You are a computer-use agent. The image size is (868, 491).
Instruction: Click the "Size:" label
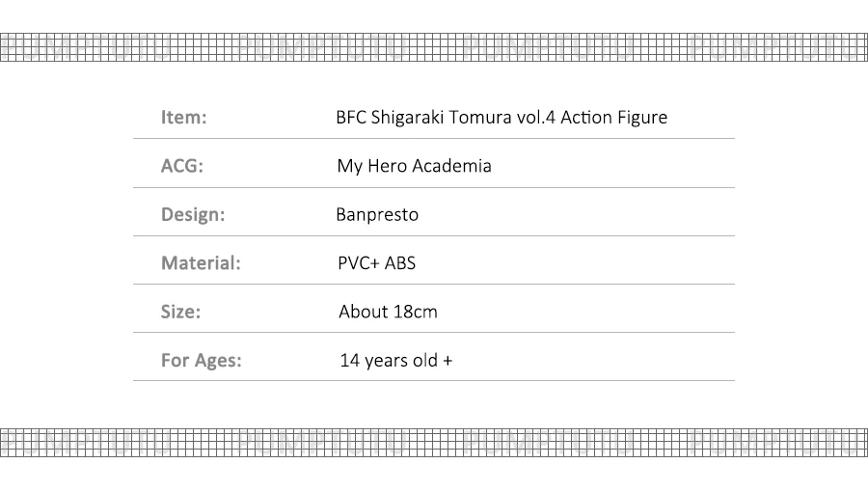point(180,312)
